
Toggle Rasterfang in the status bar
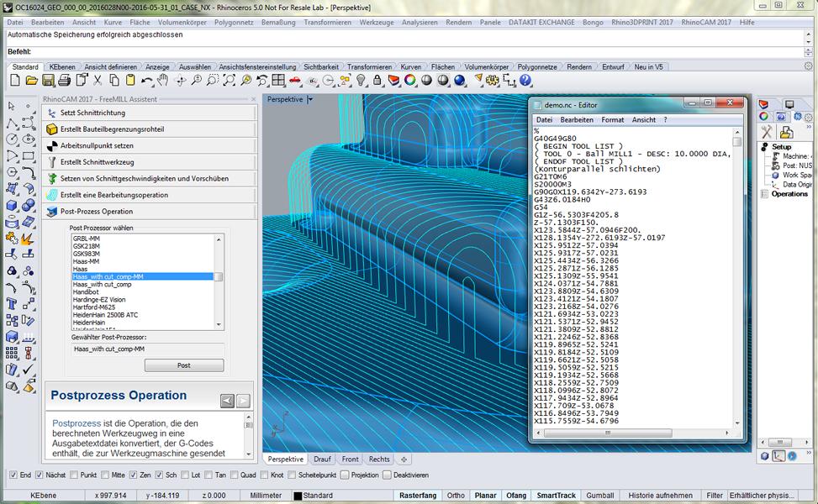pyautogui.click(x=418, y=495)
